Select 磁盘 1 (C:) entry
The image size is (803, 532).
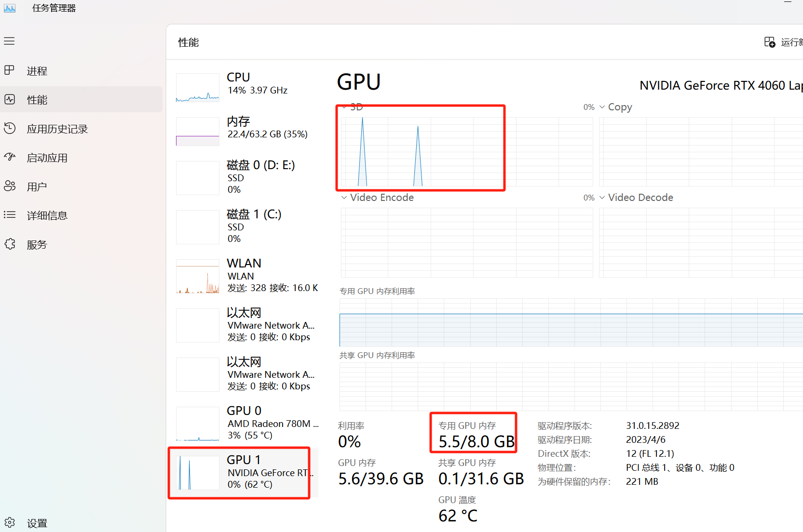tap(247, 226)
